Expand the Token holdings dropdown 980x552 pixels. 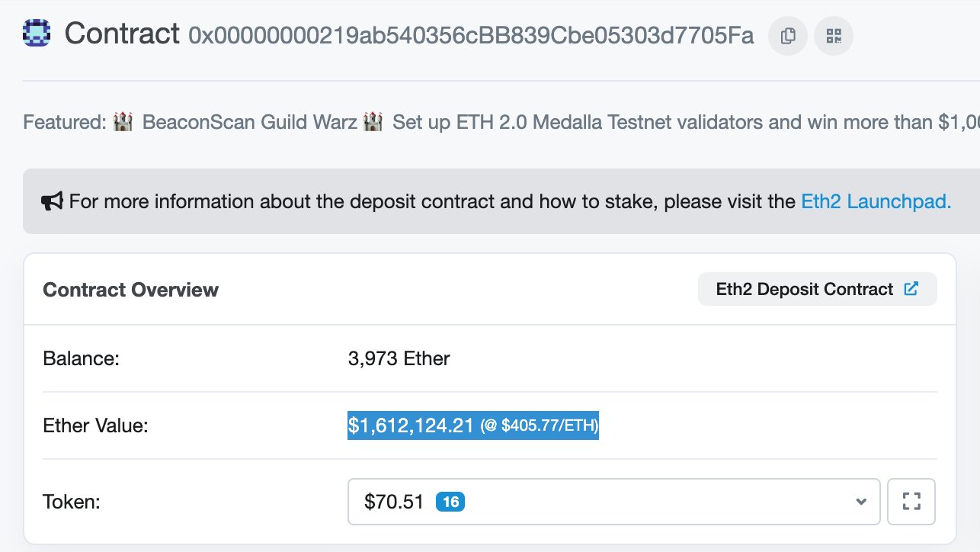614,502
